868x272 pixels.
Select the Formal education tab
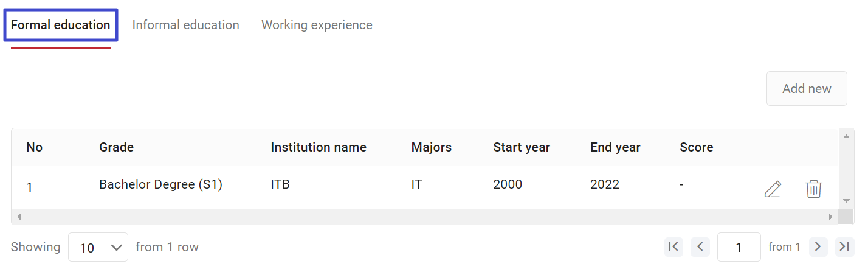point(61,25)
